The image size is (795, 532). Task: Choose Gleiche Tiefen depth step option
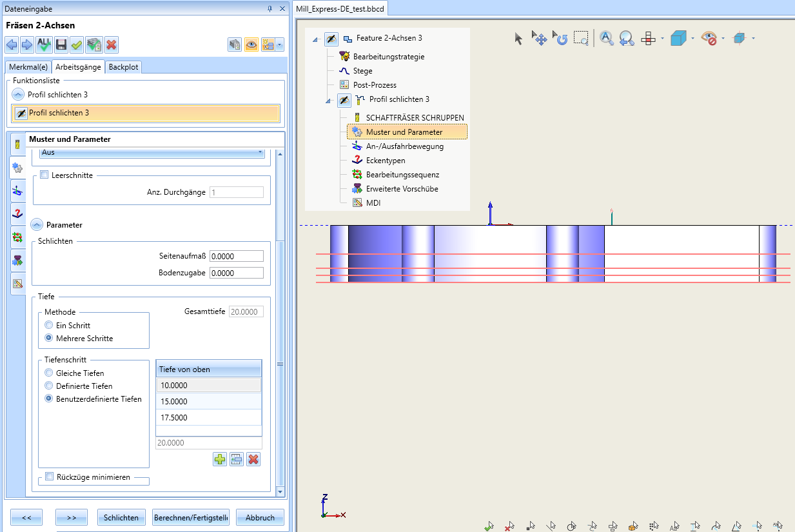point(49,373)
